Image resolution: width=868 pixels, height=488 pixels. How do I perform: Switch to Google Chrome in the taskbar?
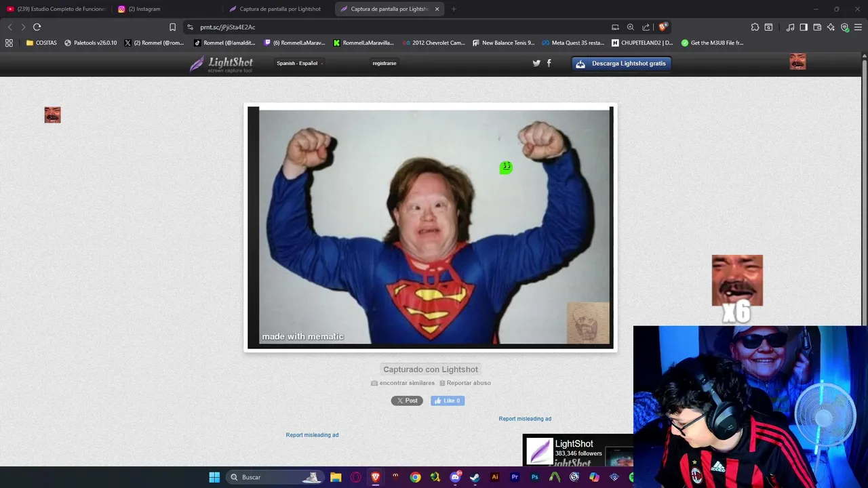click(x=415, y=477)
